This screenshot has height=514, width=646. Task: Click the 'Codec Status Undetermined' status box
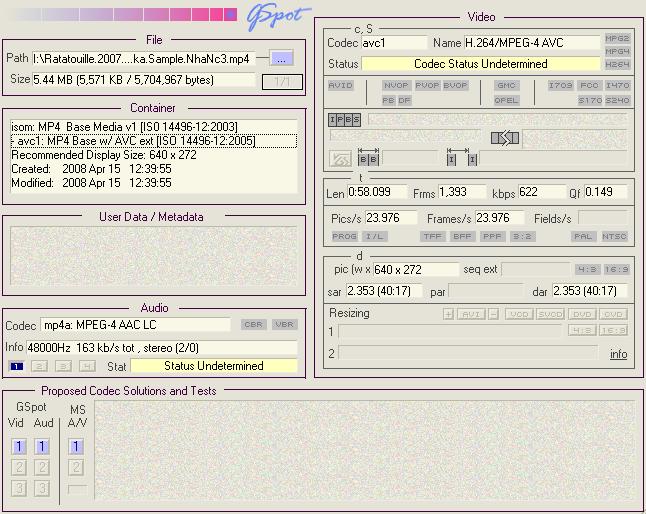point(481,64)
